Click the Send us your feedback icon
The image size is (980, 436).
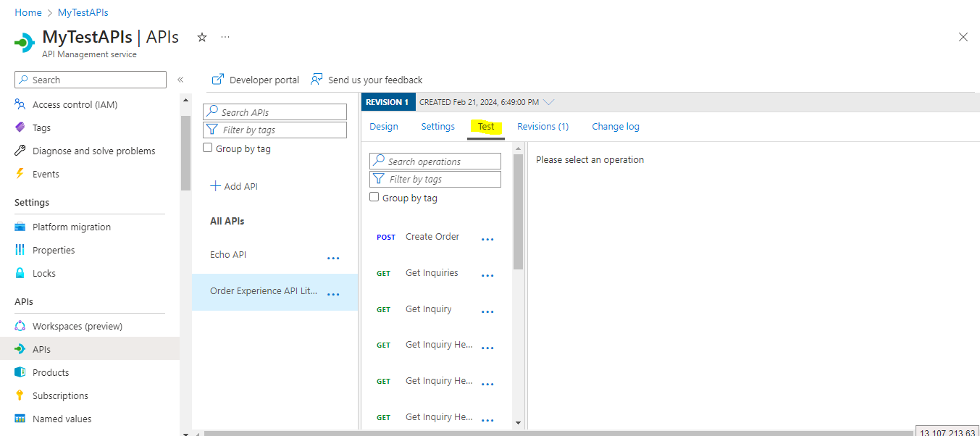317,80
